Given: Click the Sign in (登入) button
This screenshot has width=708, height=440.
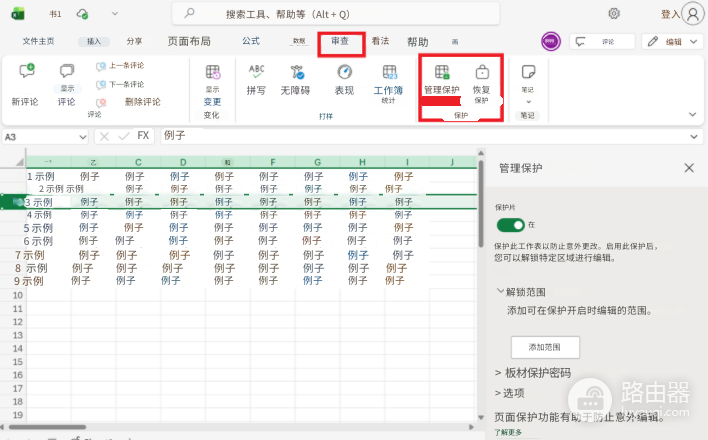Looking at the screenshot, I should click(x=670, y=14).
